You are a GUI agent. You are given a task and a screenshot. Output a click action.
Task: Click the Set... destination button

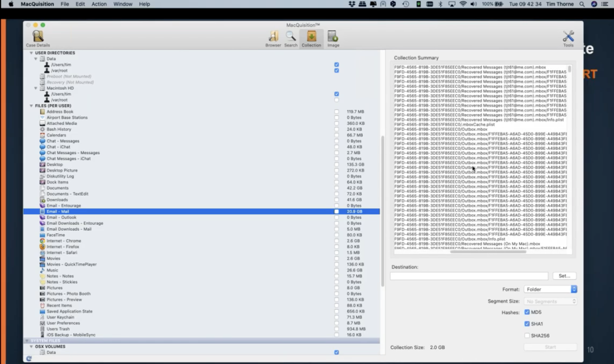(x=564, y=276)
